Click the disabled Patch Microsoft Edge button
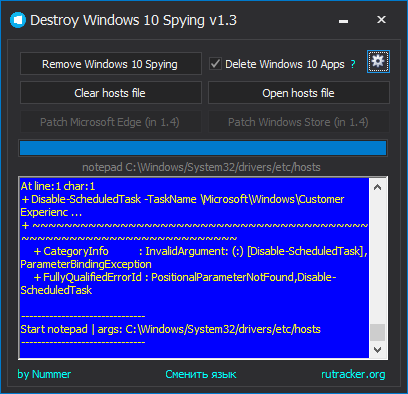 click(x=111, y=122)
